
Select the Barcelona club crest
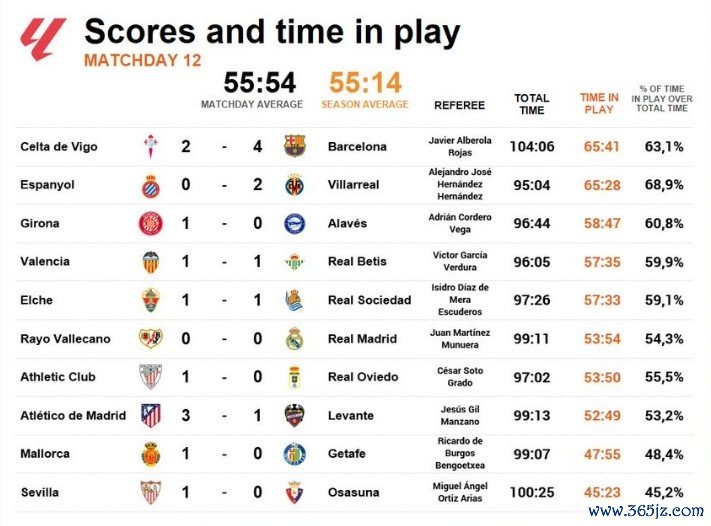(294, 147)
